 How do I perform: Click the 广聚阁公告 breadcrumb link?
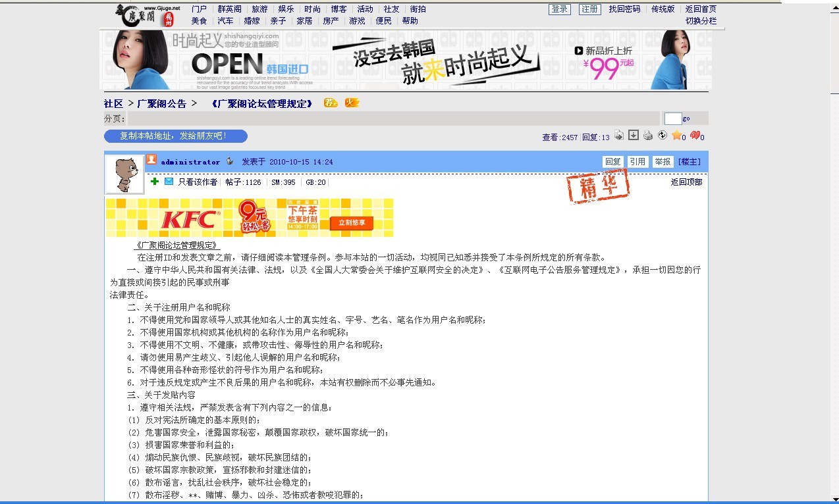point(162,104)
